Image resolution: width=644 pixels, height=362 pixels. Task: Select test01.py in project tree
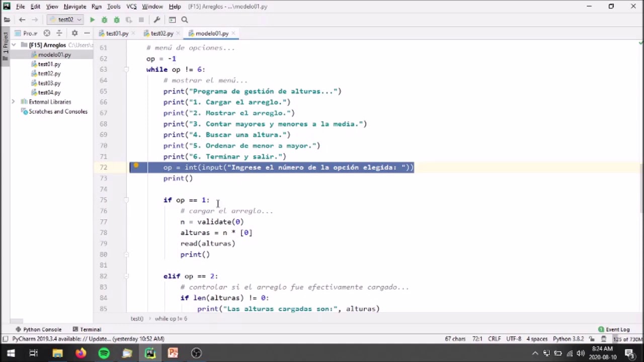[49, 64]
